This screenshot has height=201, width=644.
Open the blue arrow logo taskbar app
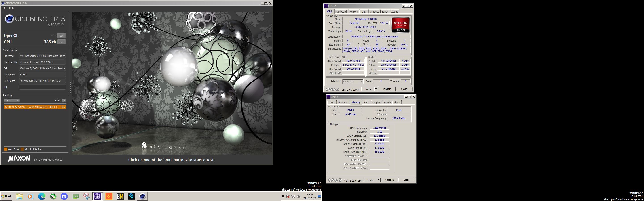131,197
